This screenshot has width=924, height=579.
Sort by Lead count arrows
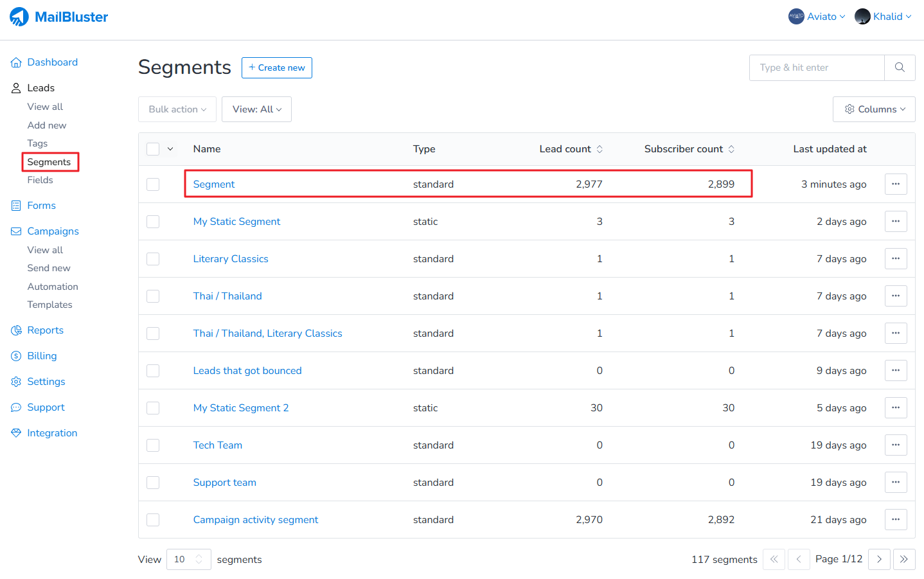click(600, 149)
